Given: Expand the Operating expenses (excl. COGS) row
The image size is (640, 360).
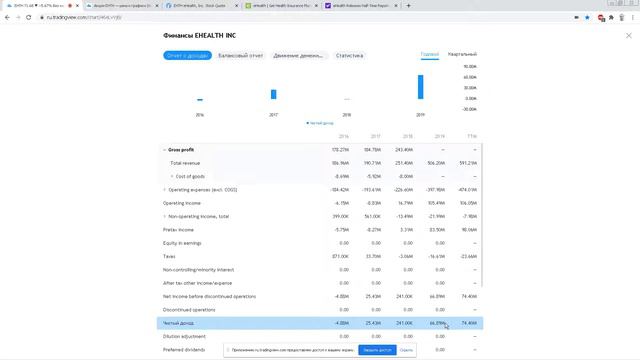Looking at the screenshot, I should pos(164,190).
